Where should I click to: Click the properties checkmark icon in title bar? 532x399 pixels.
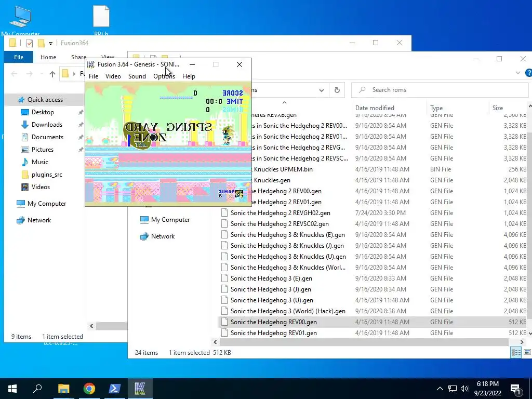(x=30, y=43)
